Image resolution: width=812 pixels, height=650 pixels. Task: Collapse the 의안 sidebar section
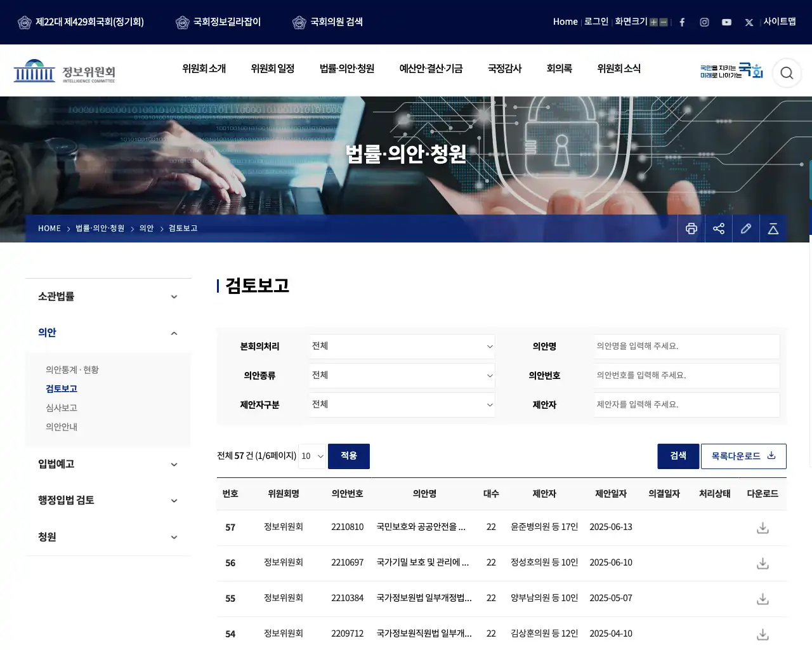pyautogui.click(x=108, y=333)
